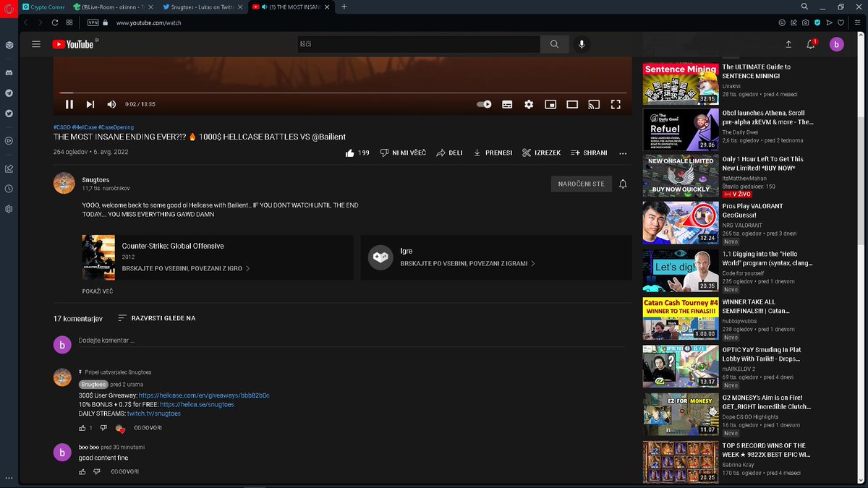
Task: Open the upload video icon
Action: pos(788,44)
